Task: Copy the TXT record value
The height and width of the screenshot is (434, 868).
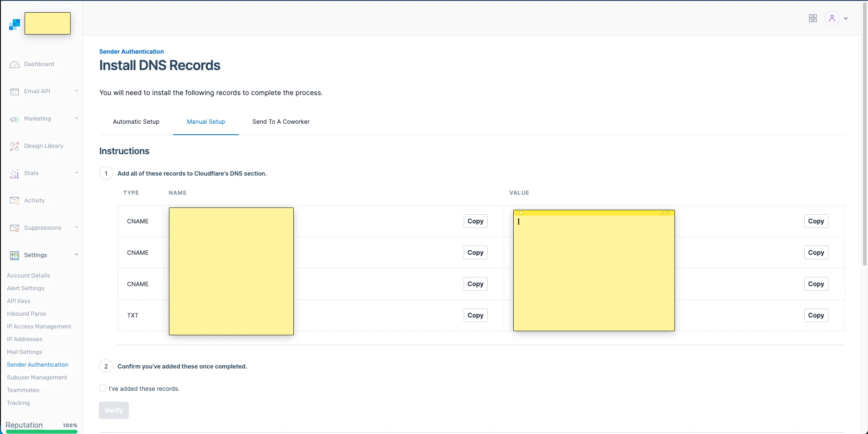Action: click(x=816, y=315)
